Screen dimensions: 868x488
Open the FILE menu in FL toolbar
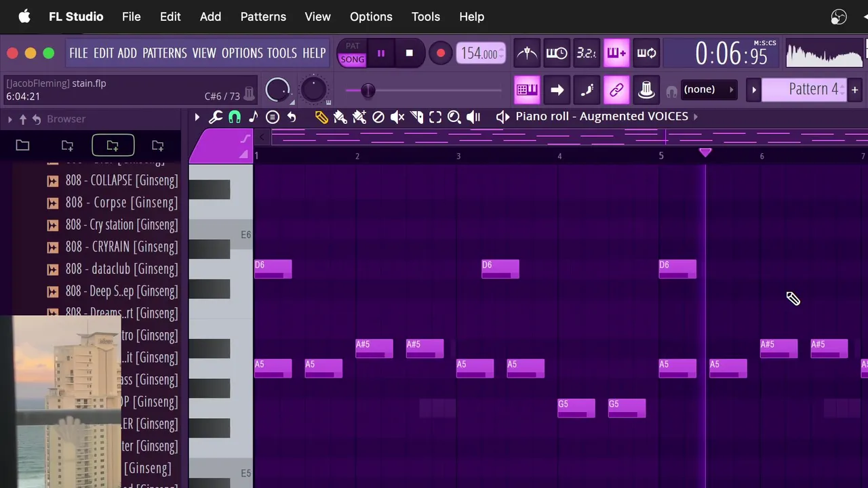coord(79,53)
